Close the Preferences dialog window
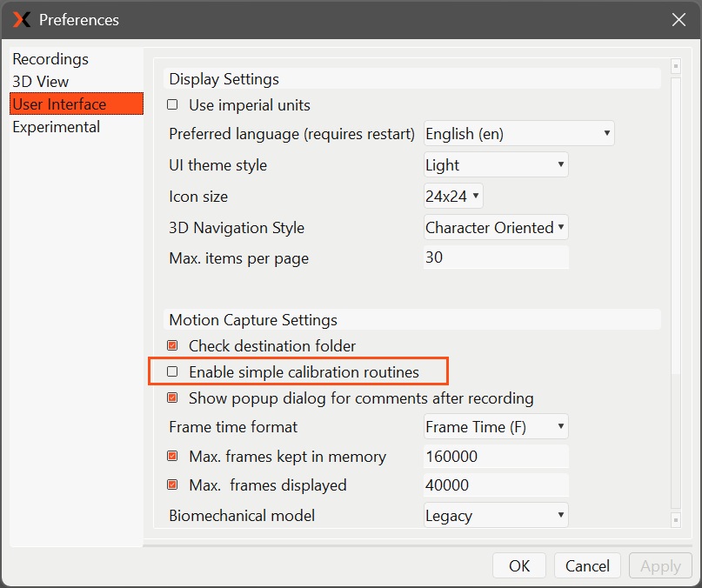The image size is (702, 588). (x=679, y=19)
